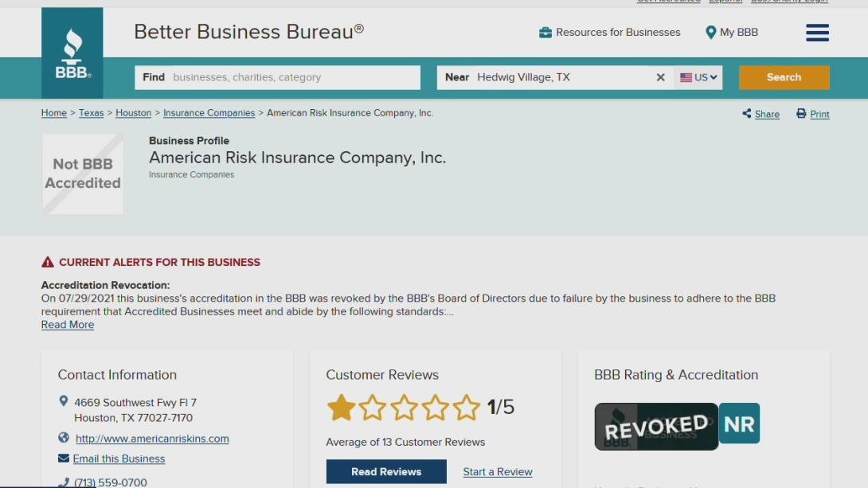The height and width of the screenshot is (488, 868).
Task: Click the location pin icon next to My BBB
Action: 710,32
